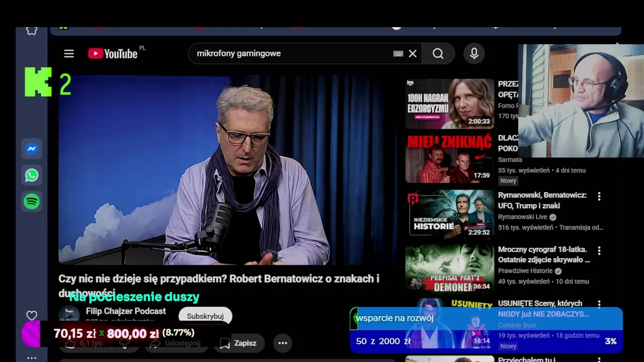Subscribe with the Subskrybuj button
Screen dimensions: 644x362
click(205, 316)
